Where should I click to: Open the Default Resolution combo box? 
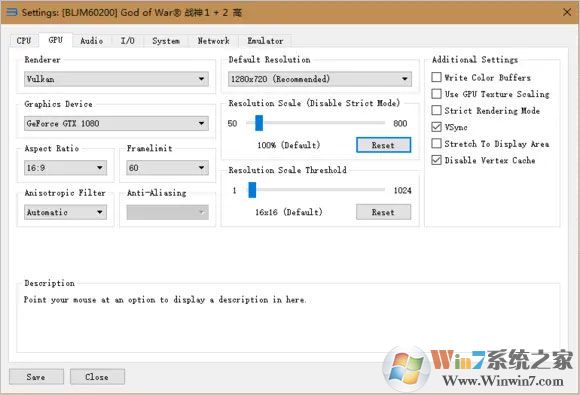coord(320,79)
